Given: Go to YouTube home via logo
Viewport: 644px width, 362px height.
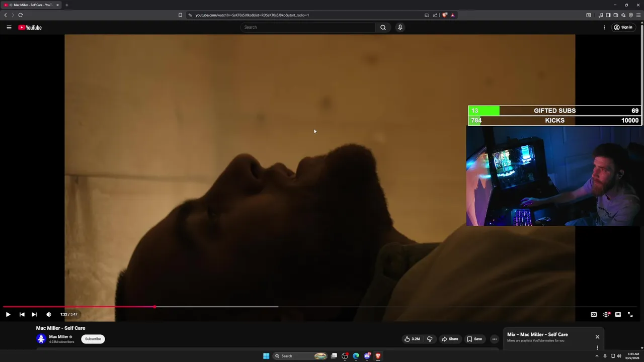Looking at the screenshot, I should click(30, 28).
